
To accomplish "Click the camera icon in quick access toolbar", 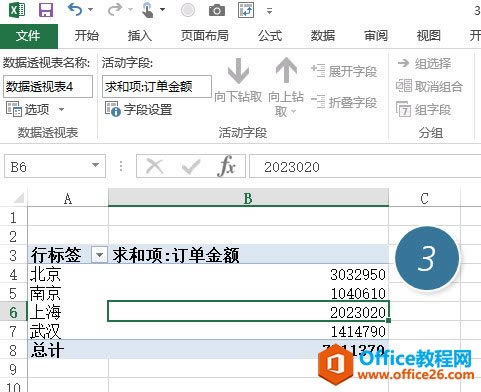I will (217, 10).
